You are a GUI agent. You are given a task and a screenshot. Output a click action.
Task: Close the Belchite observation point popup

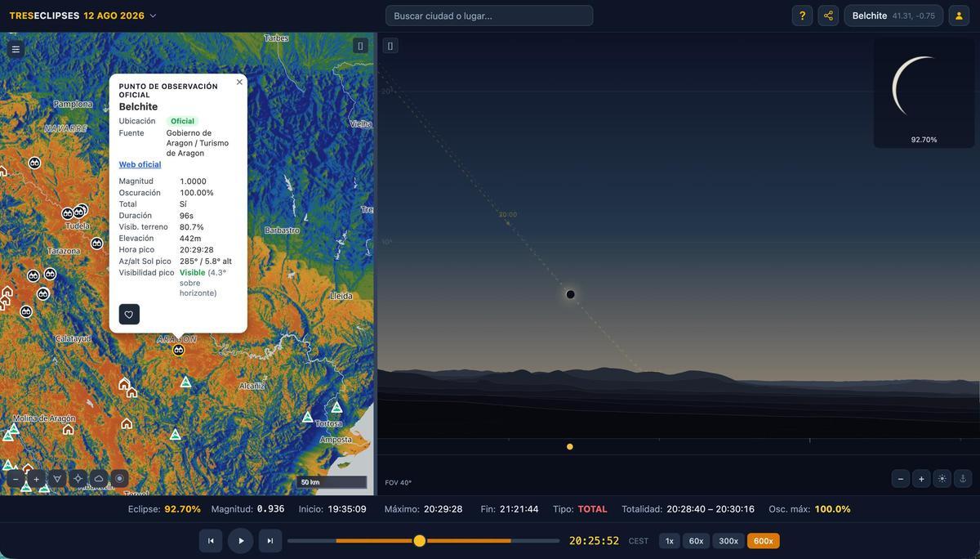239,82
